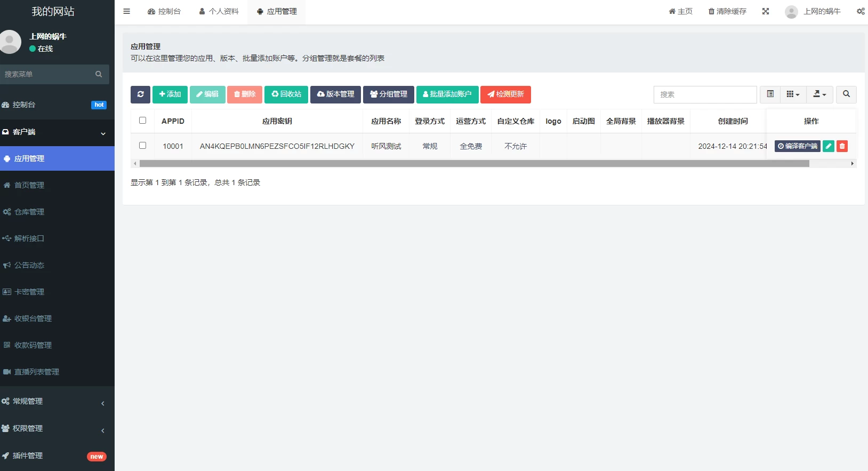Click the APPID column header
This screenshot has width=868, height=471.
(x=173, y=121)
